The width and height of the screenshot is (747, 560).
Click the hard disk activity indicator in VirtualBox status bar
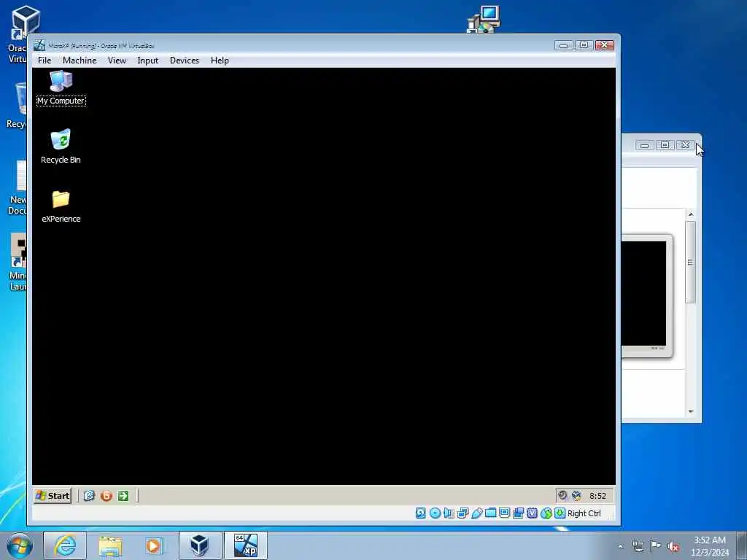pyautogui.click(x=421, y=513)
